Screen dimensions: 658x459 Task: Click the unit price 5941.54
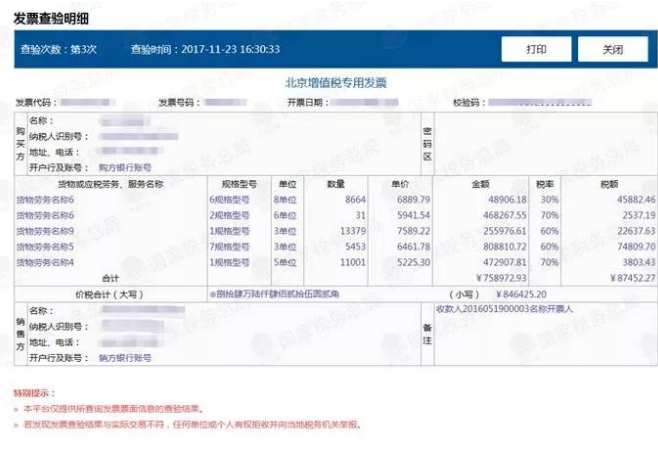coord(414,215)
